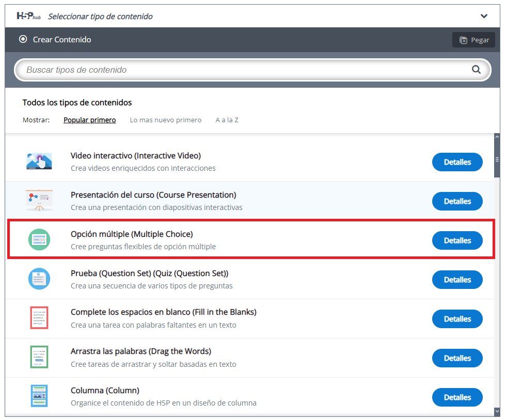Image resolution: width=506 pixels, height=420 pixels.
Task: Click the Buscar tipos de contenido field
Action: [243, 70]
